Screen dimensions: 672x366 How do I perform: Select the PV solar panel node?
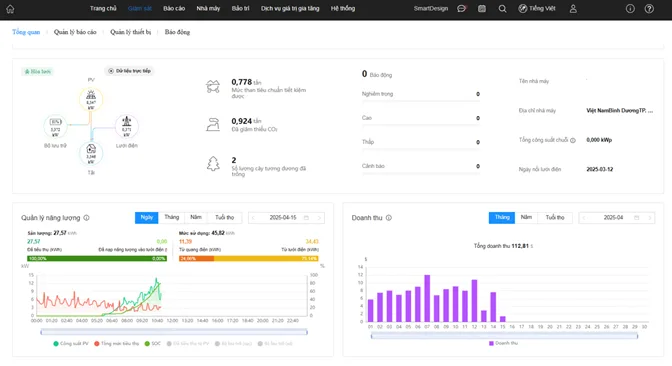click(x=91, y=99)
